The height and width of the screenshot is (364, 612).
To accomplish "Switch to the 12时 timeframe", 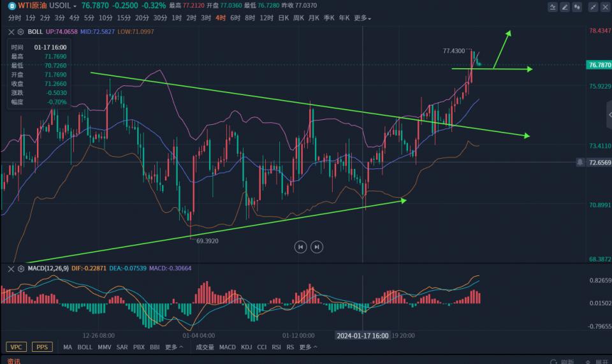I will 266,18.
